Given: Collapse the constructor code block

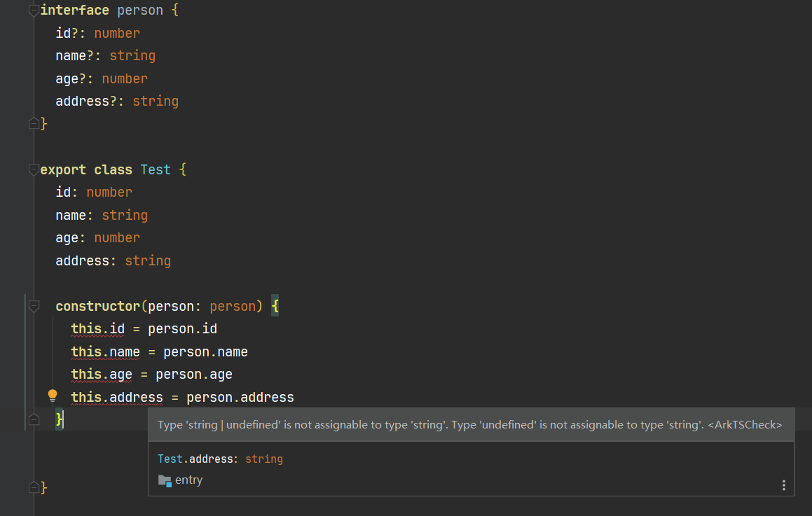Looking at the screenshot, I should click(x=34, y=306).
